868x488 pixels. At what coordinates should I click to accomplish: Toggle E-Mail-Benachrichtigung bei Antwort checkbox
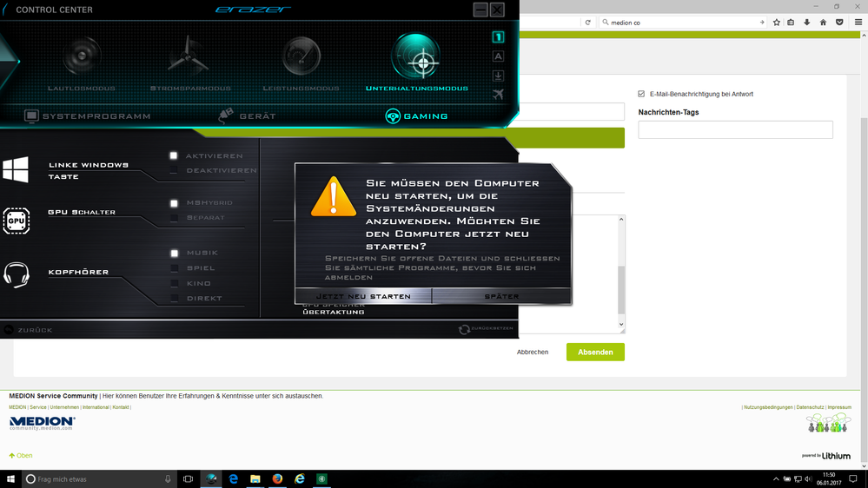tap(641, 94)
